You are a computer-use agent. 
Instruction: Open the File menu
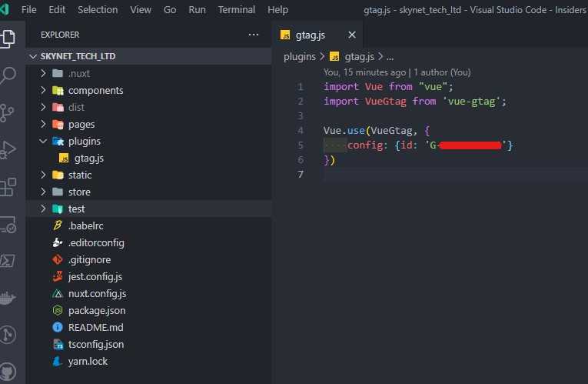[x=29, y=9]
